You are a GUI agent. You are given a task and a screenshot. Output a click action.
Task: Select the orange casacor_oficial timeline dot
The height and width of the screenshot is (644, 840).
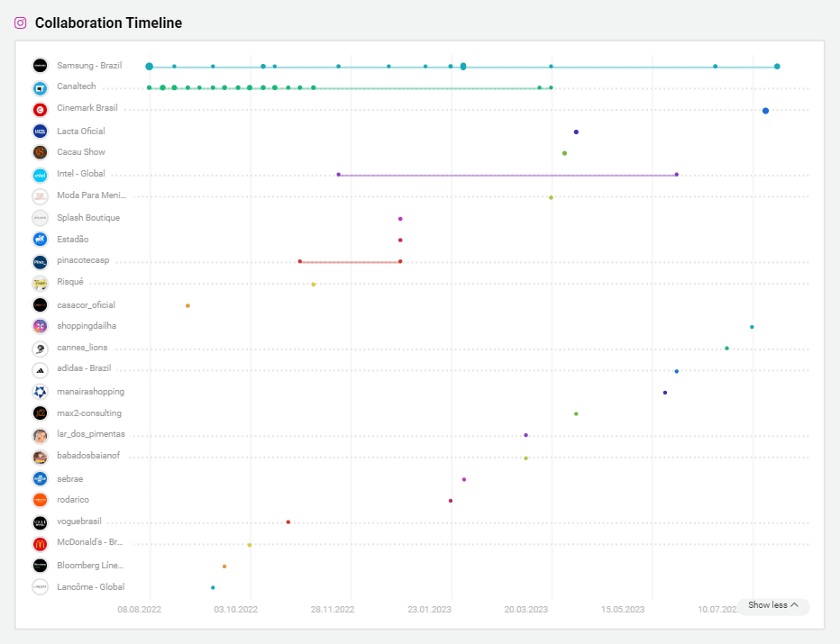pyautogui.click(x=187, y=305)
